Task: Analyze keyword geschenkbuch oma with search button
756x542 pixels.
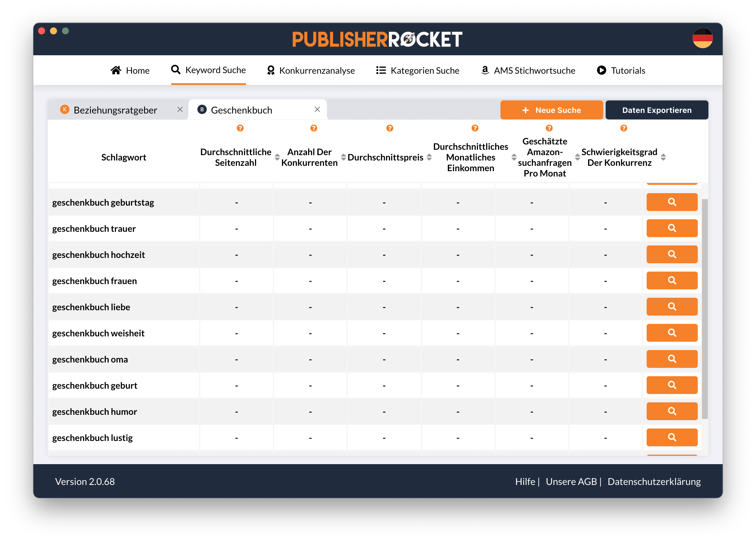Action: click(x=672, y=359)
